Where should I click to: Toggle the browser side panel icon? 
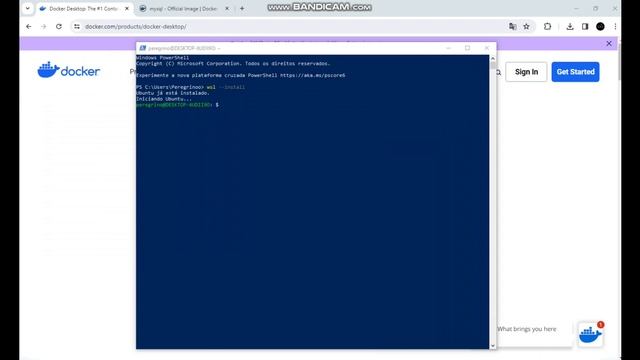(585, 27)
